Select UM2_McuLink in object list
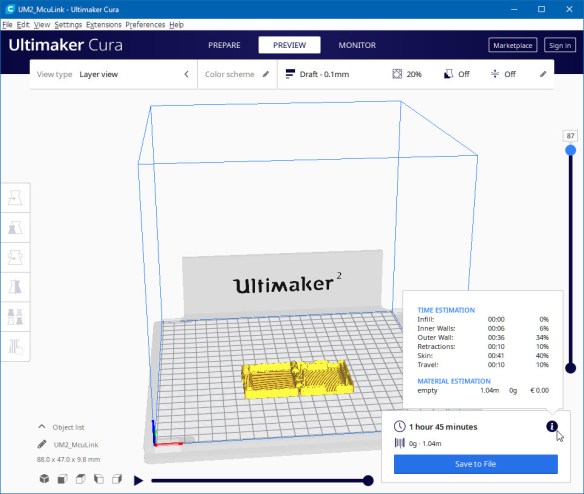 pos(76,444)
